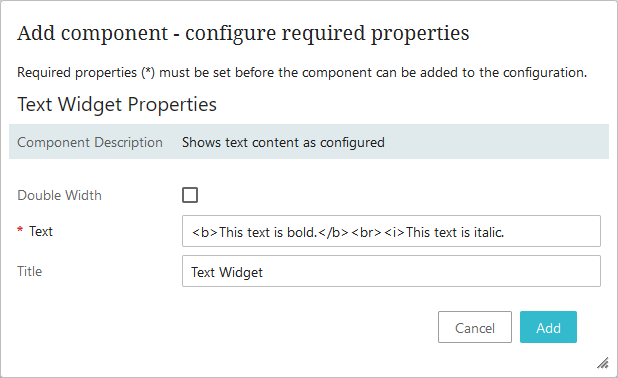
Task: Select the Component Description label
Action: [90, 142]
